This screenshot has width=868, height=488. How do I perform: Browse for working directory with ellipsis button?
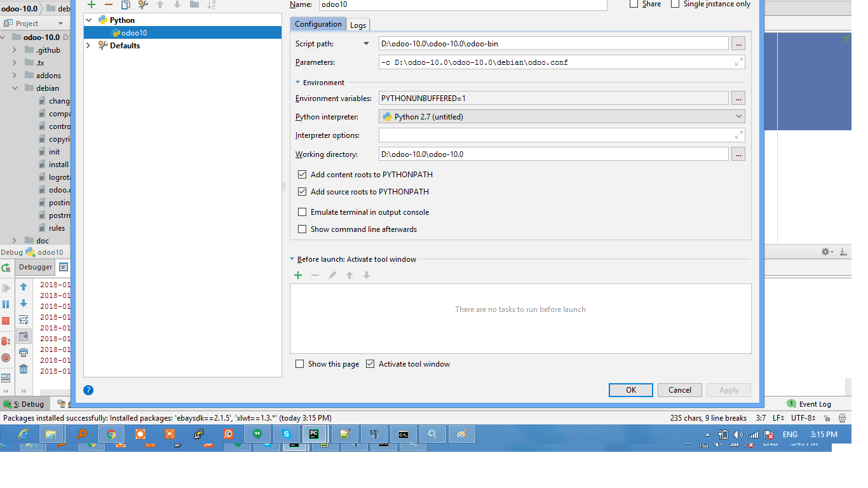738,154
